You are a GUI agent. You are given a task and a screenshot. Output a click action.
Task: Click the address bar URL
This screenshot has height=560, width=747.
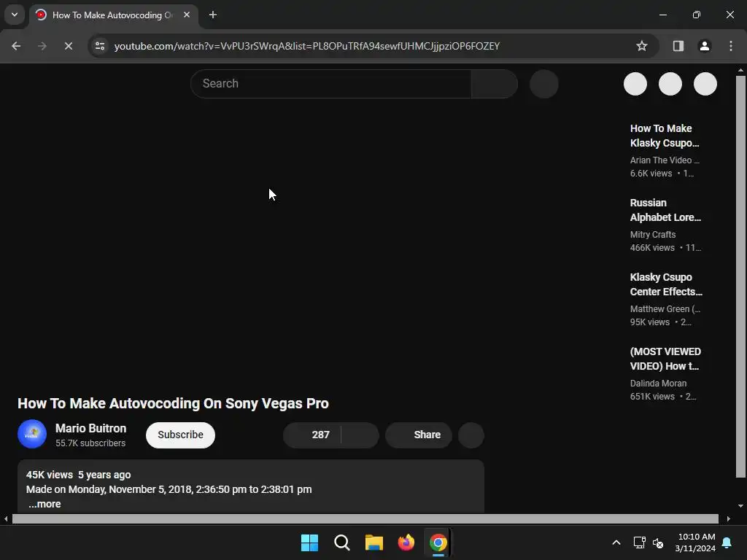(307, 46)
